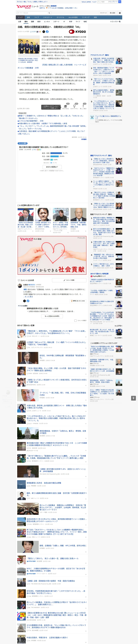Select the 社会保障 poll bar
Screen dimensions: 138x644
point(52,159)
